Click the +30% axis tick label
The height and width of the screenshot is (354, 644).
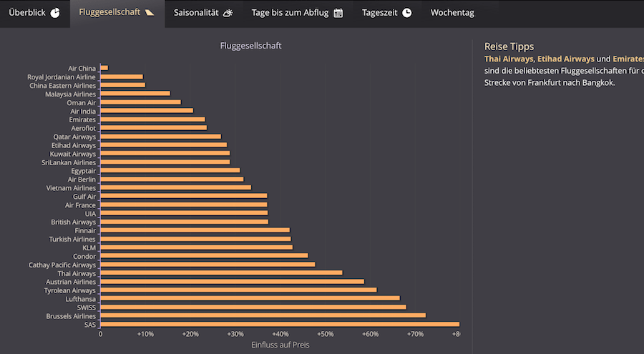pyautogui.click(x=235, y=334)
